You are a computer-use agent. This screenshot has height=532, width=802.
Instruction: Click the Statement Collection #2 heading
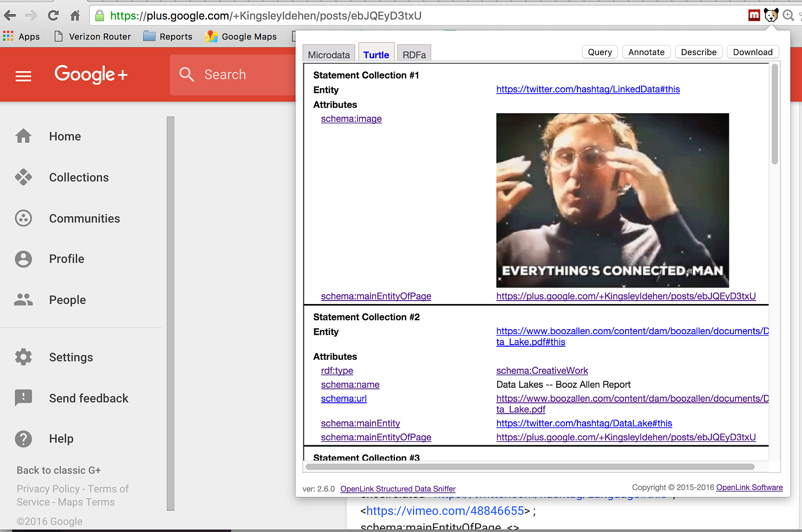tap(366, 317)
